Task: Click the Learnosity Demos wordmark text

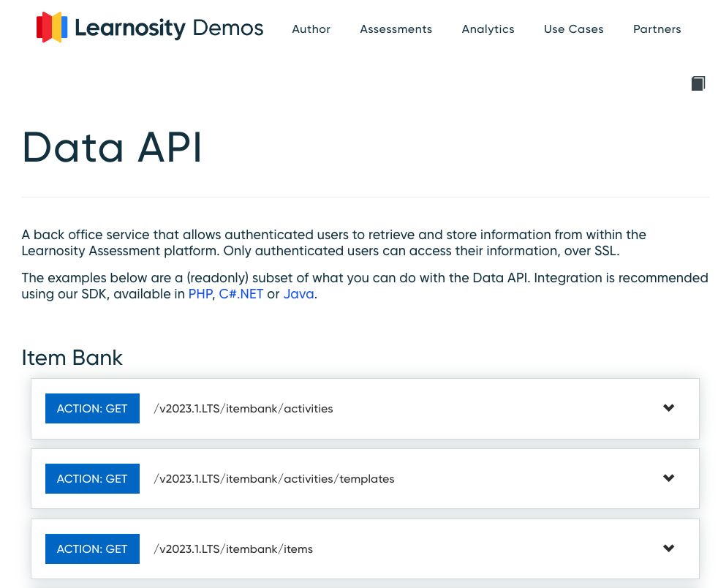Action: click(x=169, y=29)
